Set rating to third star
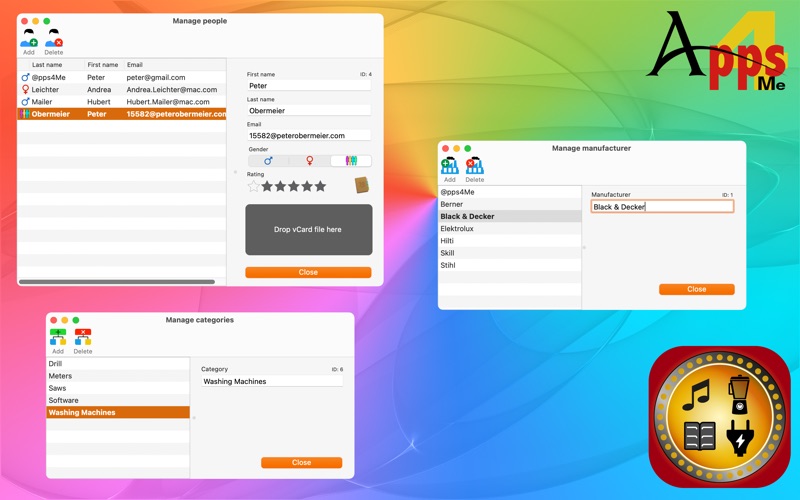This screenshot has width=800, height=500. (x=280, y=186)
